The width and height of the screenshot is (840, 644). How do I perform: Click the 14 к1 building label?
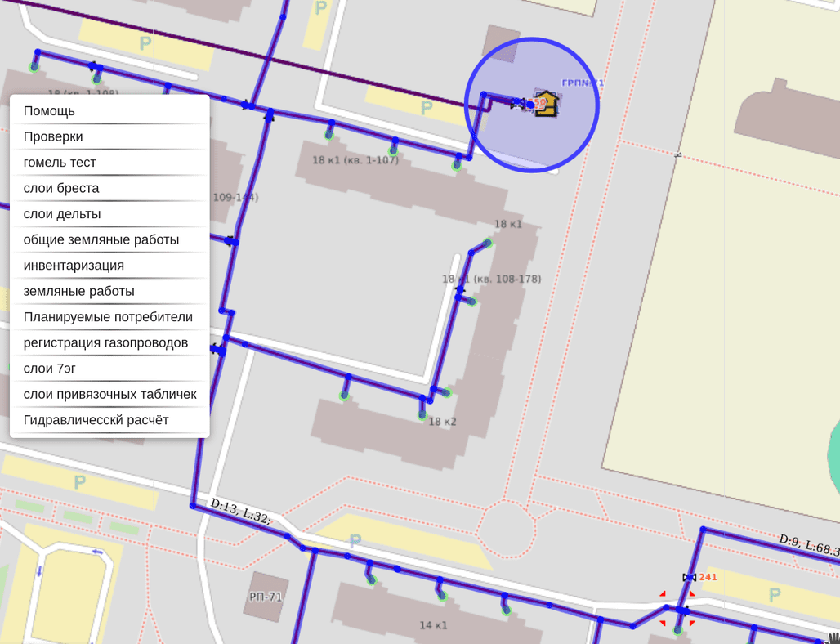433,625
